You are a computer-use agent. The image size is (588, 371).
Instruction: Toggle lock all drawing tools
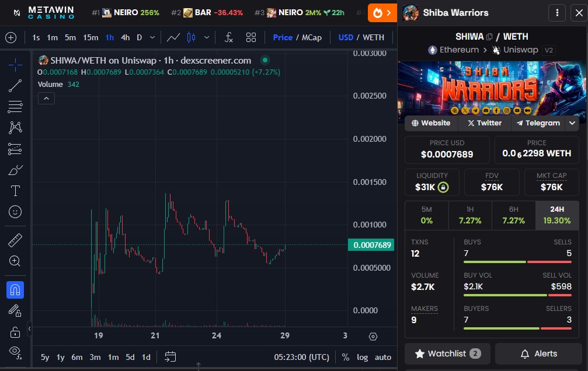15,332
